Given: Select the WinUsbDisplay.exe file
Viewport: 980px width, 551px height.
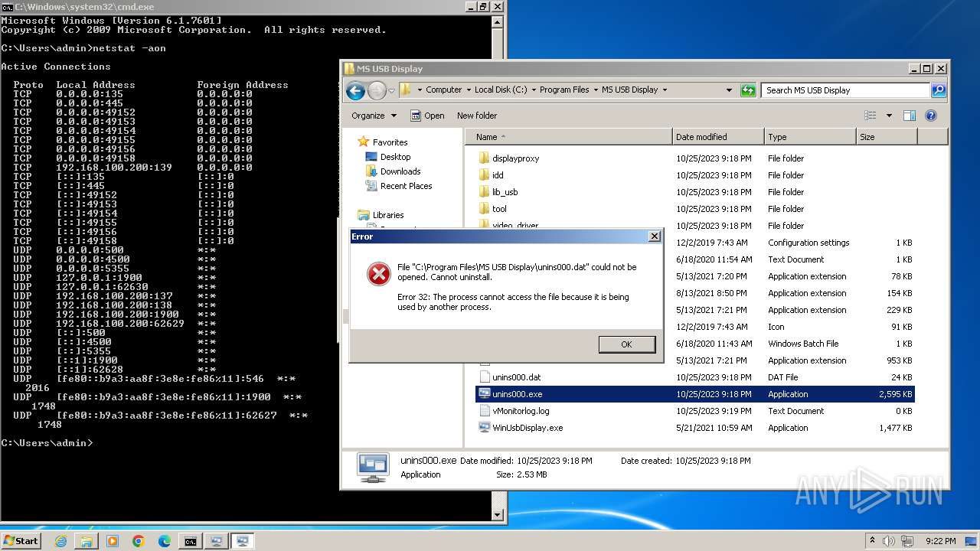Looking at the screenshot, I should pyautogui.click(x=527, y=428).
